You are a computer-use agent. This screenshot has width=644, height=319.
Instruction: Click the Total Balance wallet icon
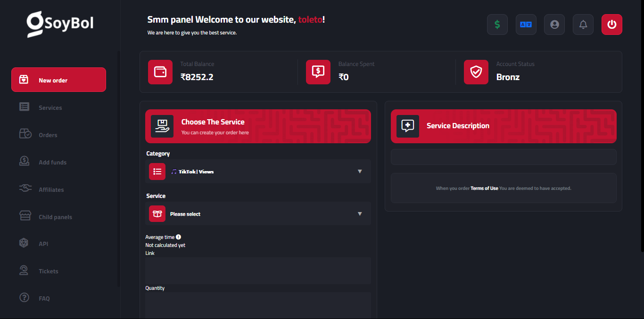click(x=160, y=72)
